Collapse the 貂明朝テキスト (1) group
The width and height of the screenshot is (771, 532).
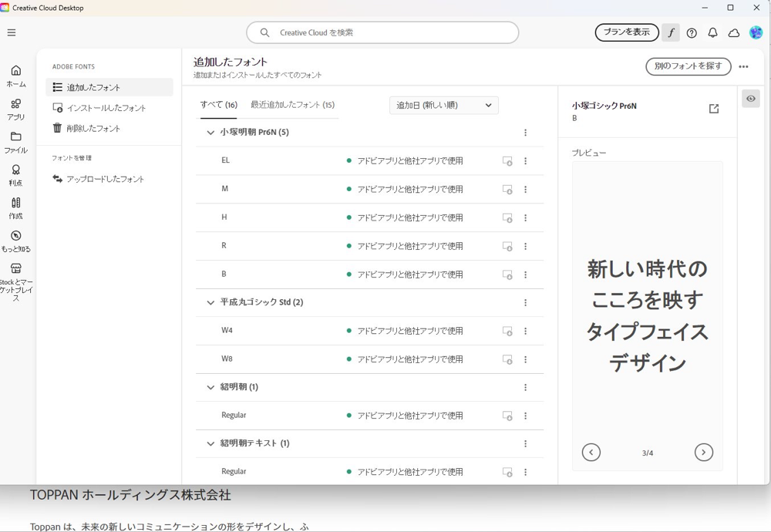tap(210, 444)
